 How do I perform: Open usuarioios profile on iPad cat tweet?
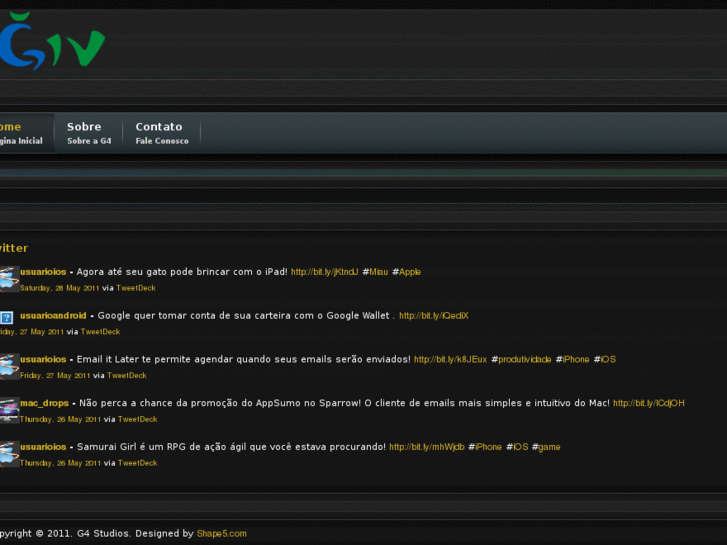(43, 272)
